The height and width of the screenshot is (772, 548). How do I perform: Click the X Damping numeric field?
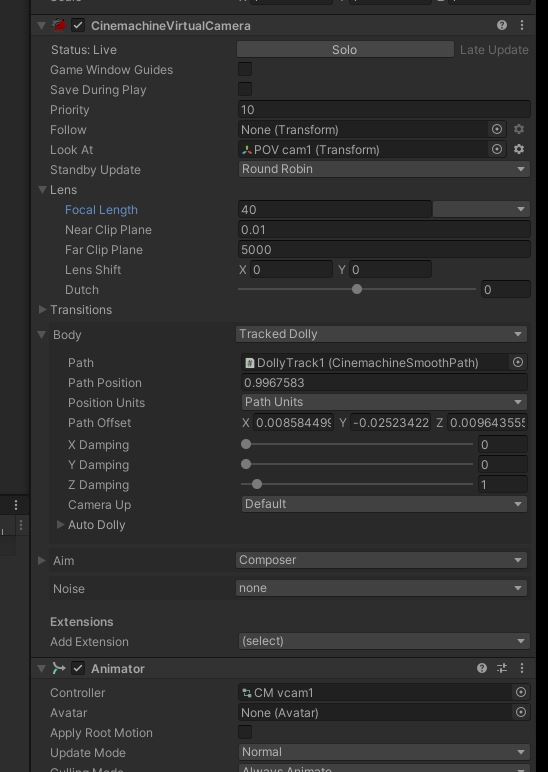point(503,445)
